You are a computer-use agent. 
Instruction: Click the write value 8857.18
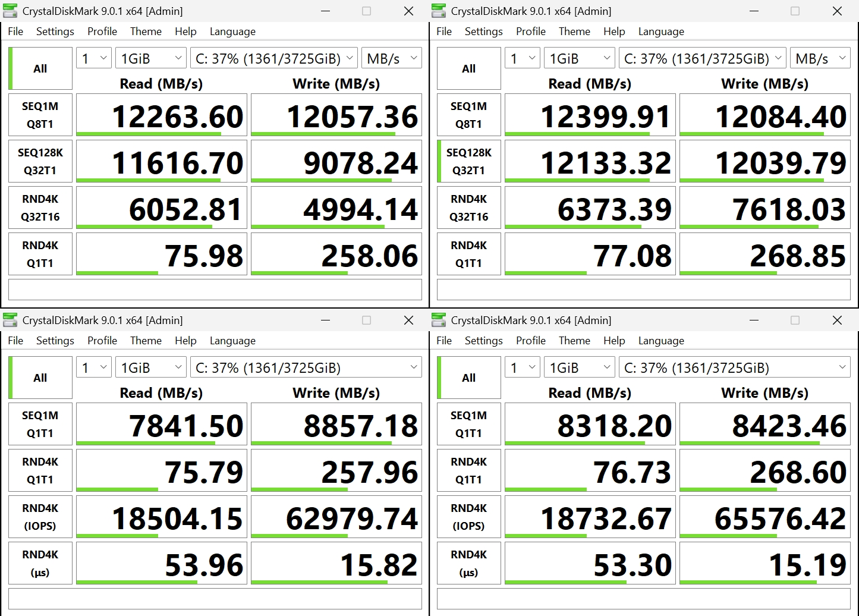336,424
